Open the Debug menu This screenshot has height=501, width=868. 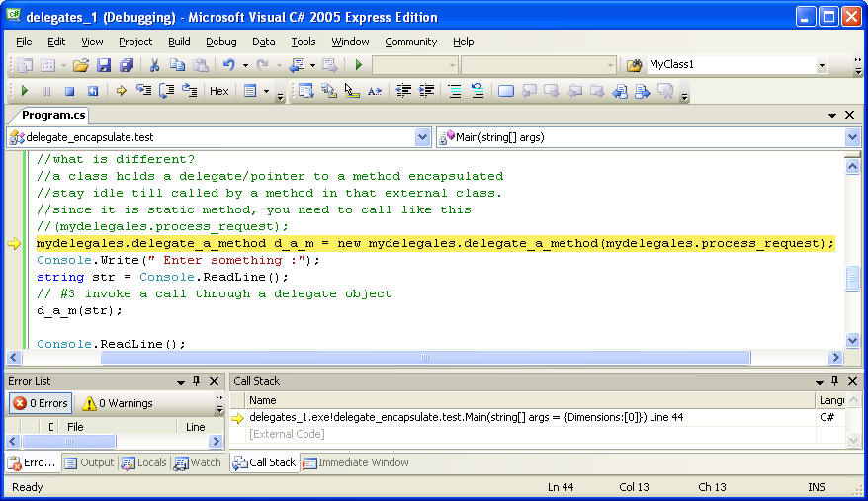click(x=220, y=42)
